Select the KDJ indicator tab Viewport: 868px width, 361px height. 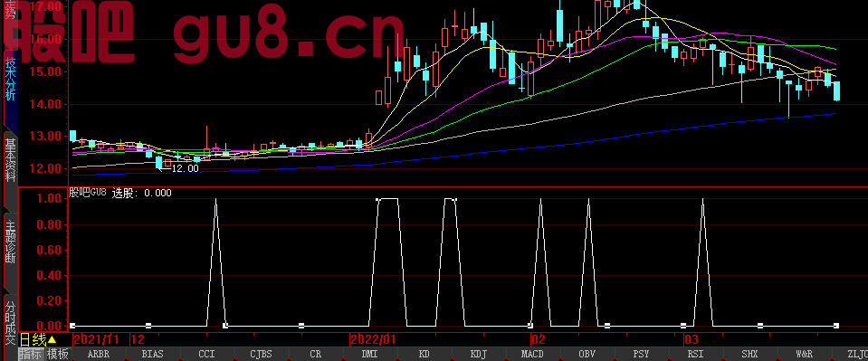(x=479, y=355)
